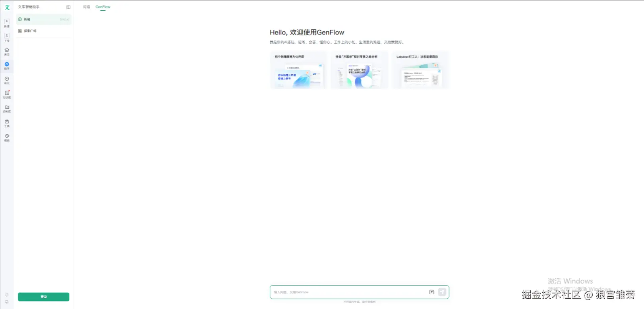Click the help icon at rail bottom

[7, 295]
